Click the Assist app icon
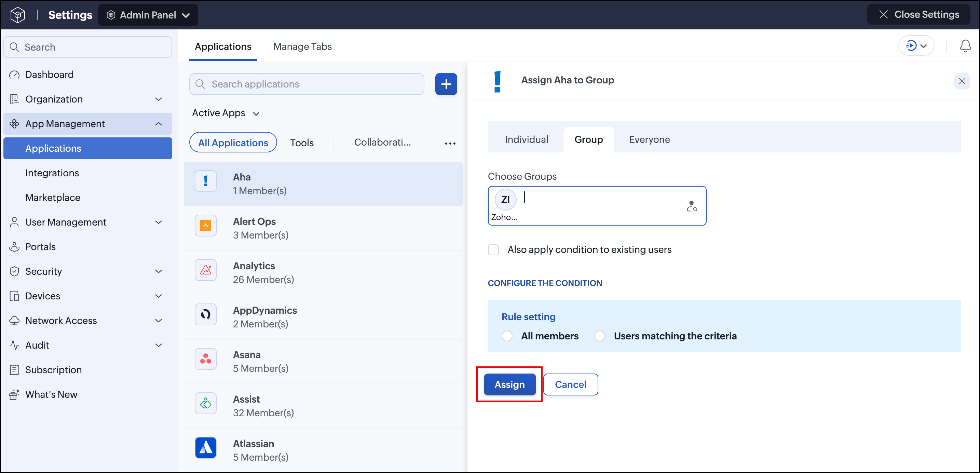The width and height of the screenshot is (980, 473). pyautogui.click(x=205, y=403)
